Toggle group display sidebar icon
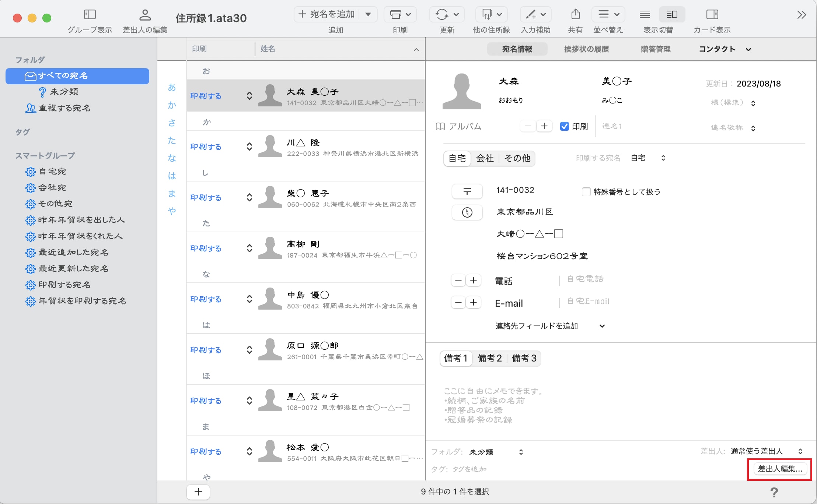Viewport: 817px width, 504px height. tap(90, 14)
